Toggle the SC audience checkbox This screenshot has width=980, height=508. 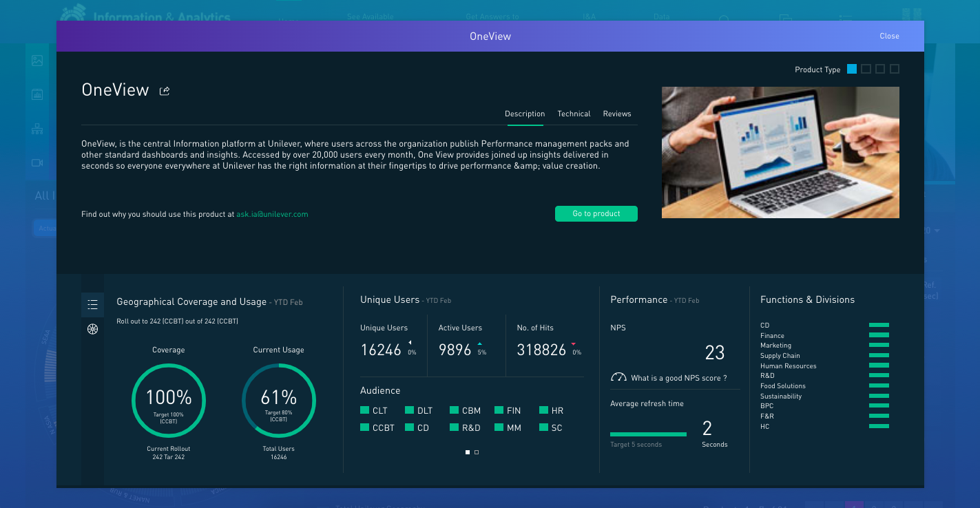pos(544,427)
